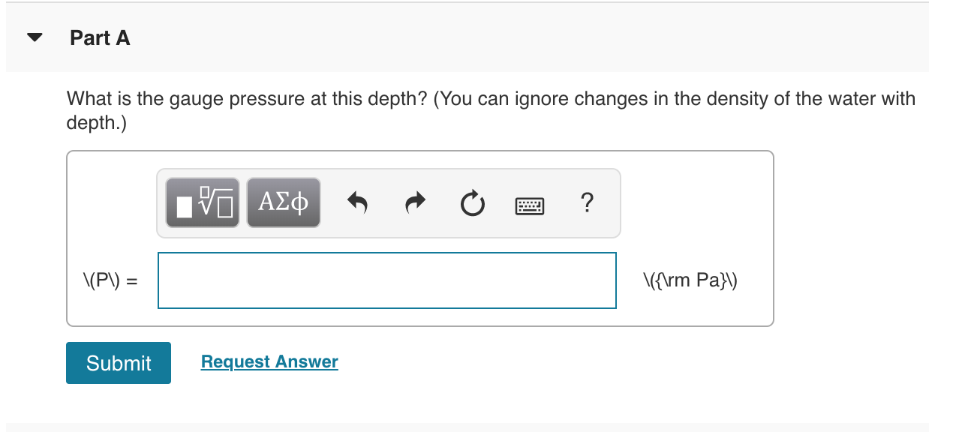Submit your pressure answer
980x432 pixels.
pyautogui.click(x=118, y=363)
